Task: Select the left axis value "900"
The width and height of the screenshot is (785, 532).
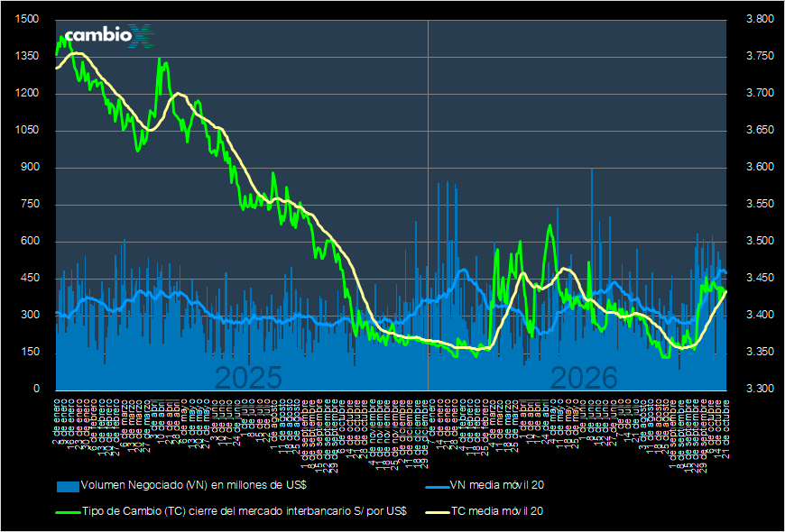Action: click(x=29, y=168)
